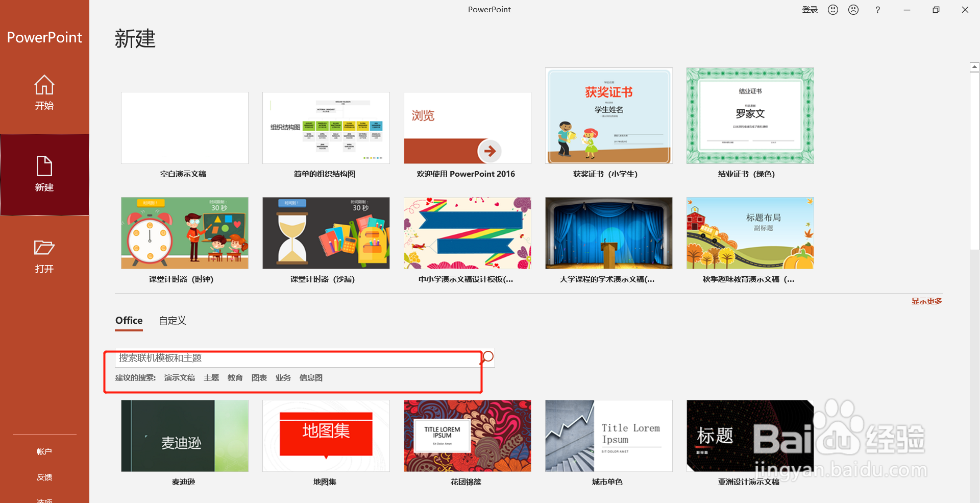Screen dimensions: 980x503
Task: Select 秋季趣味教育演示文稿 template
Action: click(750, 233)
